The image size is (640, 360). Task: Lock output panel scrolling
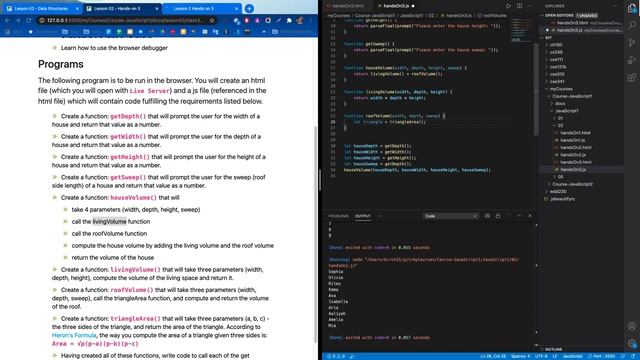498,216
